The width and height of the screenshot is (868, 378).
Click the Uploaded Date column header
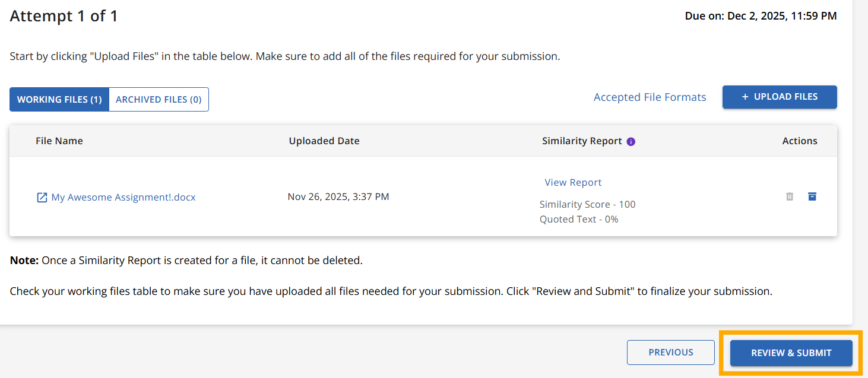click(x=324, y=141)
